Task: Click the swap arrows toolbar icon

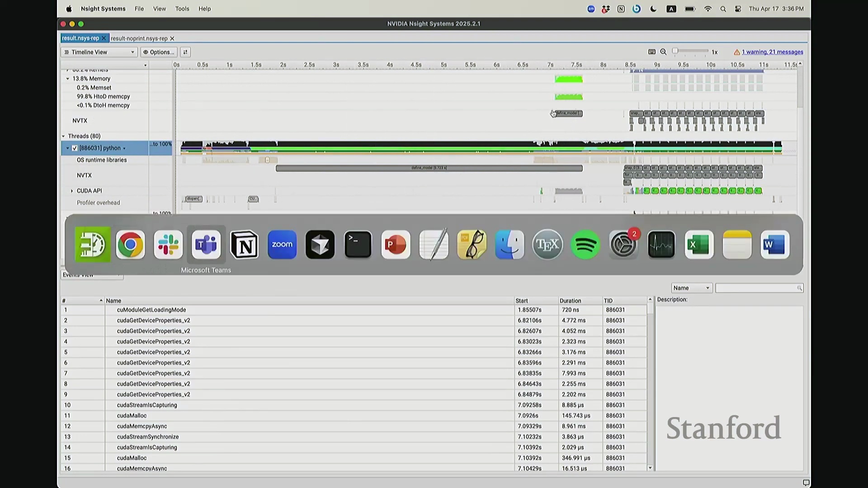Action: (185, 52)
